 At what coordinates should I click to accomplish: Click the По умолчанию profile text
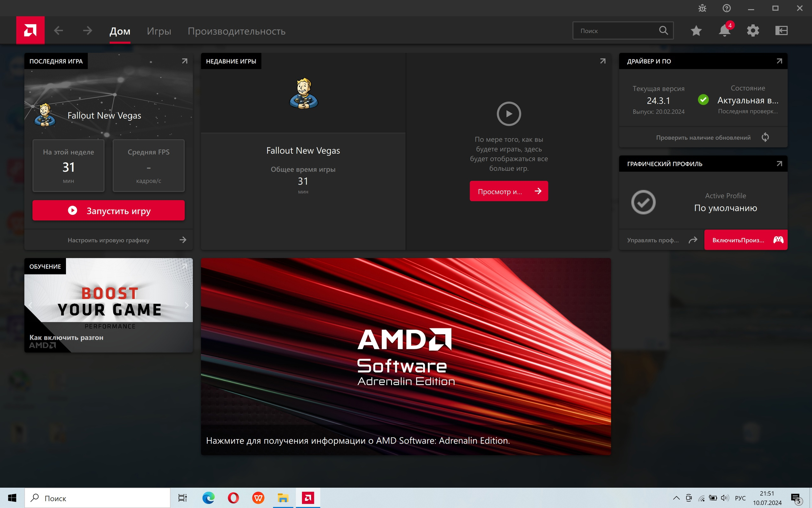[725, 208]
